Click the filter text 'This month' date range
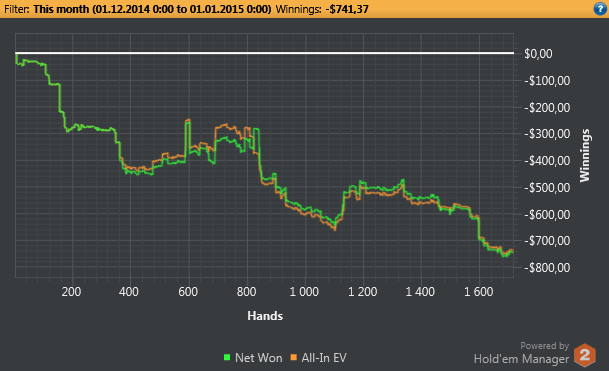This screenshot has width=609, height=371. point(152,9)
